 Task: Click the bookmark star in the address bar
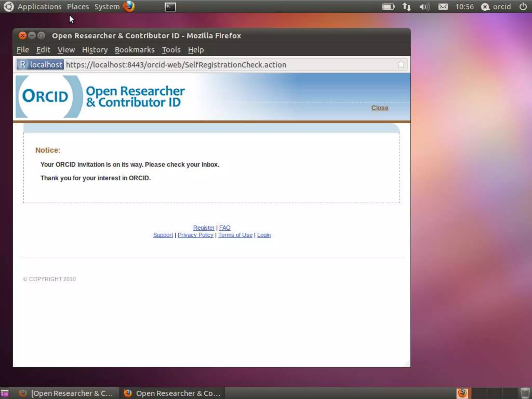(x=401, y=64)
